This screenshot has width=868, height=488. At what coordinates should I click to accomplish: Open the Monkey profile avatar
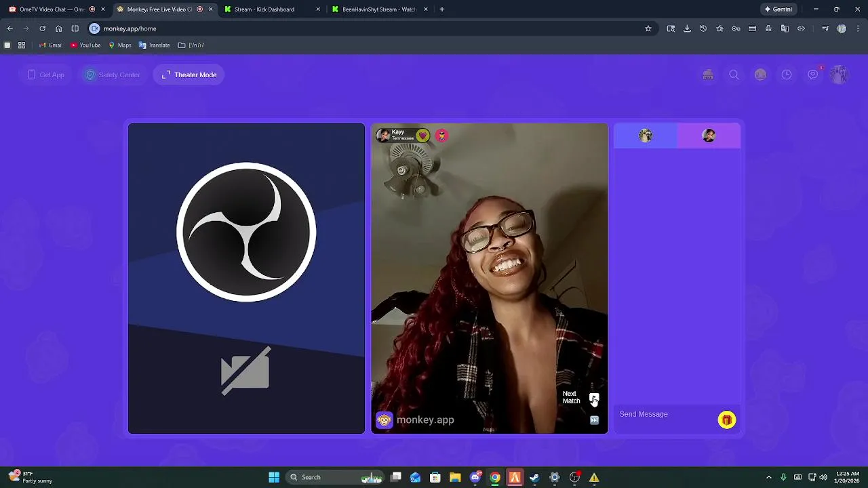(839, 75)
